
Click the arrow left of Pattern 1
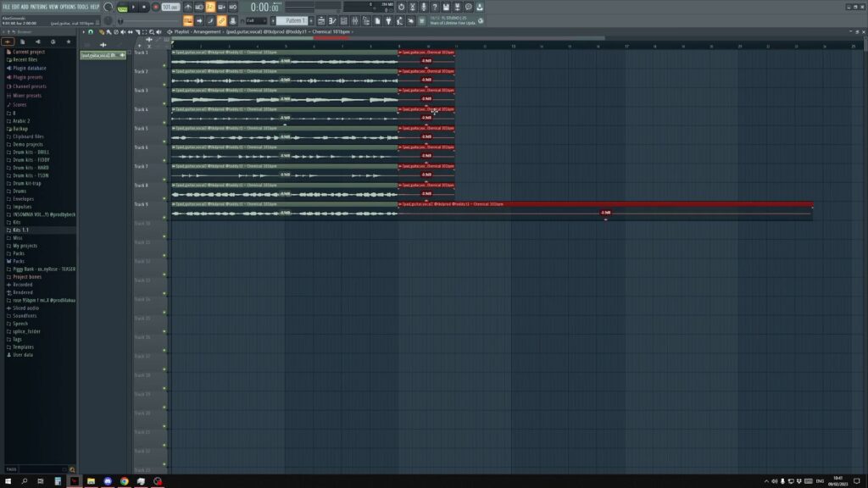(273, 21)
